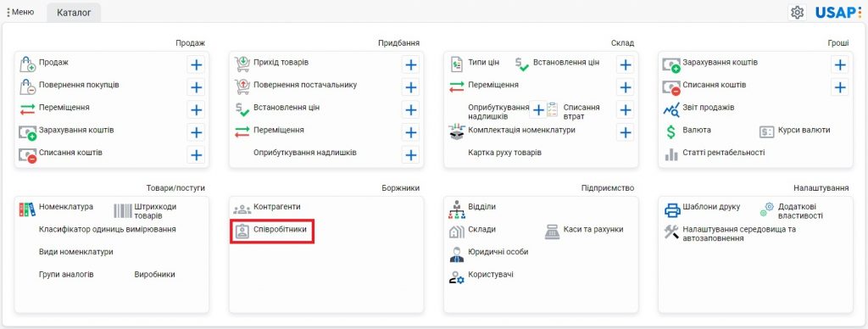Click the Валюта dollar sign icon
Image resolution: width=868 pixels, height=329 pixels.
(671, 131)
